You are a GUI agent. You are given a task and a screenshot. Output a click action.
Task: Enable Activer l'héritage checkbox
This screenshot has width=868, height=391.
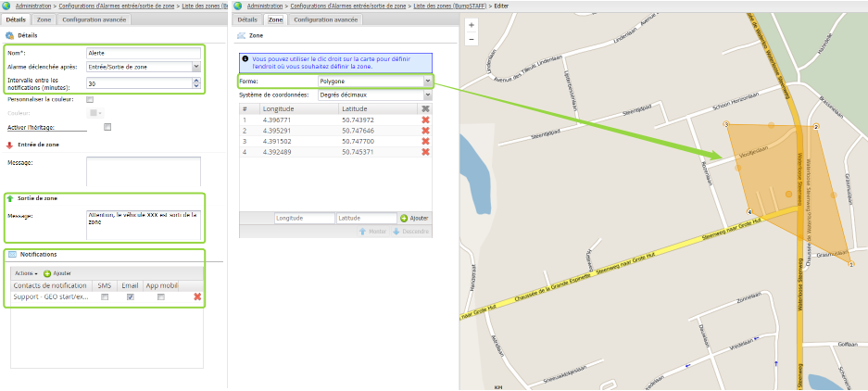[107, 127]
